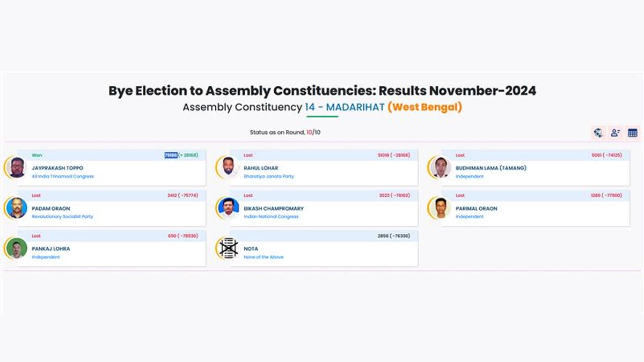Select Budhiman Lama (Tamang) photo
The image size is (644, 362).
pyautogui.click(x=441, y=167)
